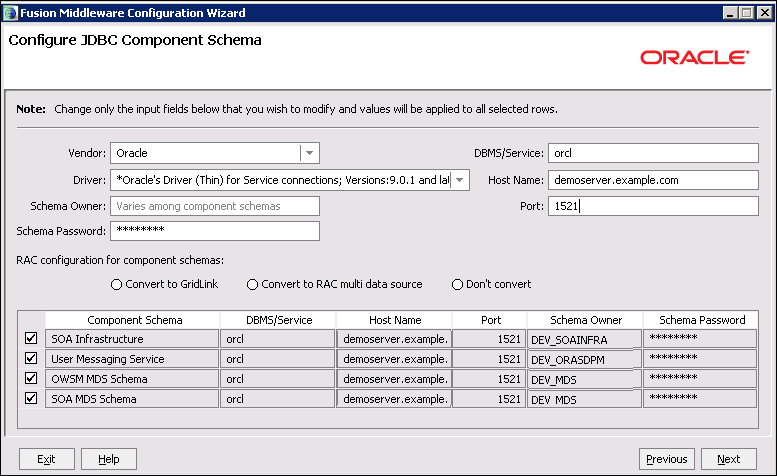This screenshot has height=476, width=777.
Task: Toggle the User Messaging Service row checkbox
Action: tap(31, 358)
